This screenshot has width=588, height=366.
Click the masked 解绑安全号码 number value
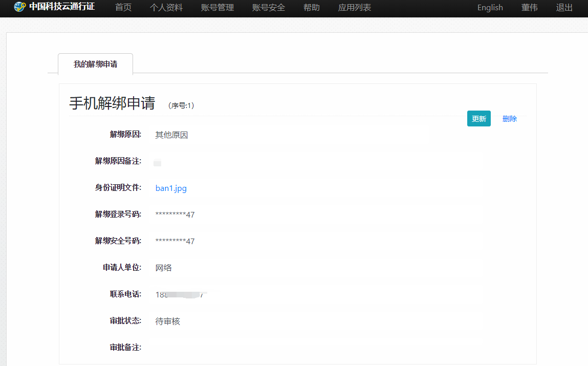pyautogui.click(x=175, y=241)
